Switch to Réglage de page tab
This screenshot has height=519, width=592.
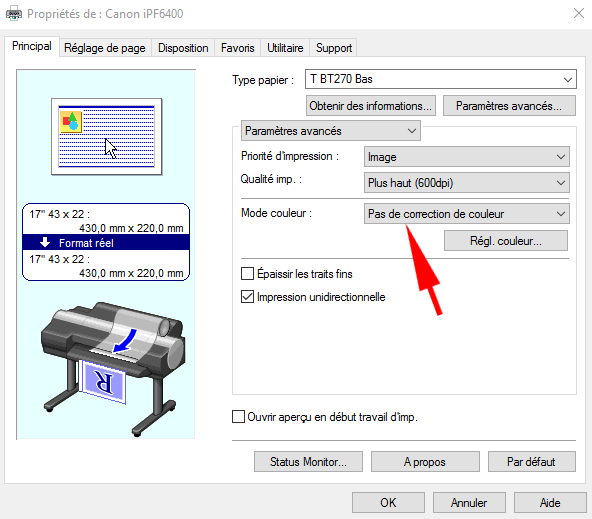[x=105, y=48]
